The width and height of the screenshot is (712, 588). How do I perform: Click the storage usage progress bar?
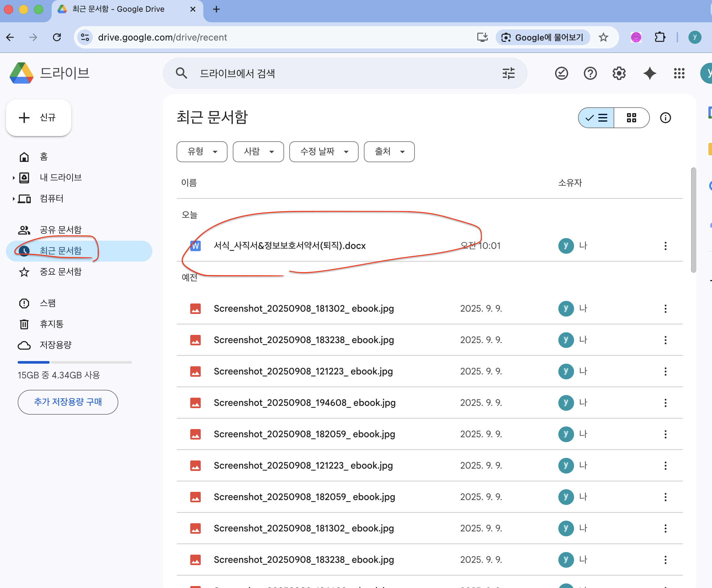coord(75,362)
